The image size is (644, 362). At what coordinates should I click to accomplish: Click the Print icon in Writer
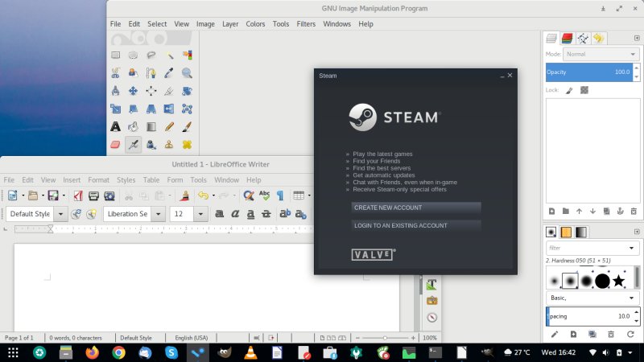[x=93, y=195]
